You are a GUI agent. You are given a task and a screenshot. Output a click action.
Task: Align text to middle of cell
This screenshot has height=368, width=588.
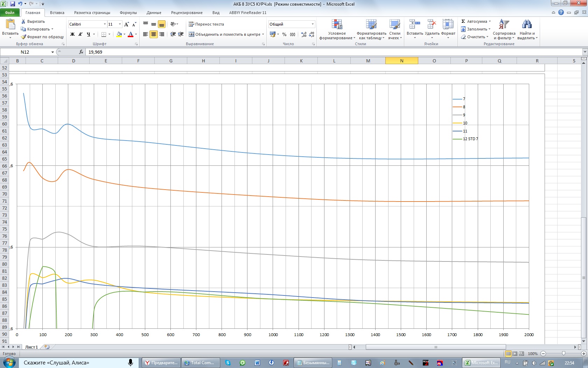154,24
